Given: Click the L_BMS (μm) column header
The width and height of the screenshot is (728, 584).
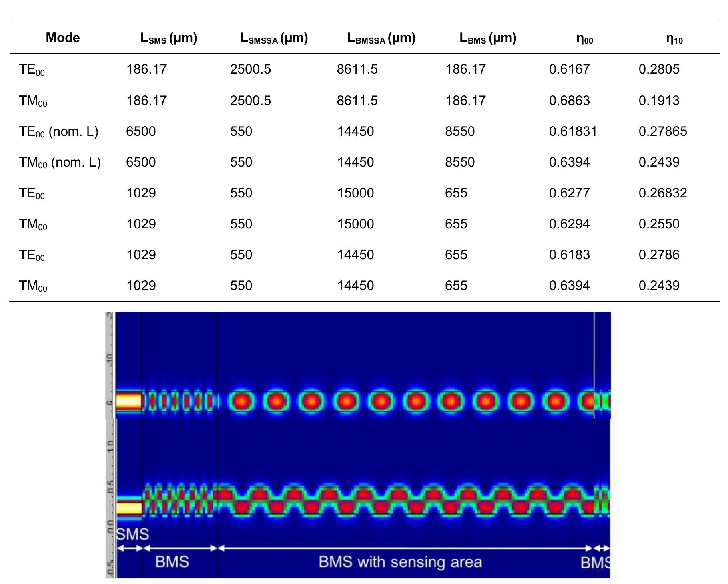Looking at the screenshot, I should pyautogui.click(x=488, y=38).
